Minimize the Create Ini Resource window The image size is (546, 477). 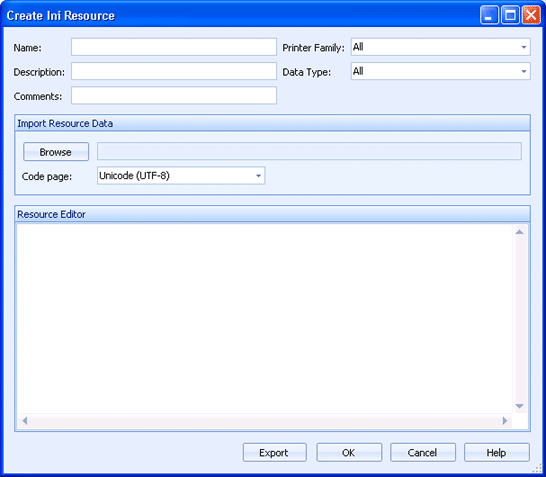(x=489, y=15)
